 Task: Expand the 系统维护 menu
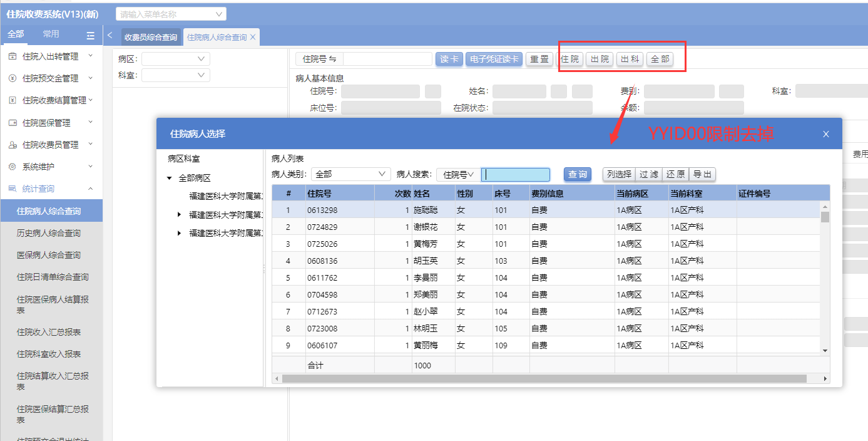point(91,166)
